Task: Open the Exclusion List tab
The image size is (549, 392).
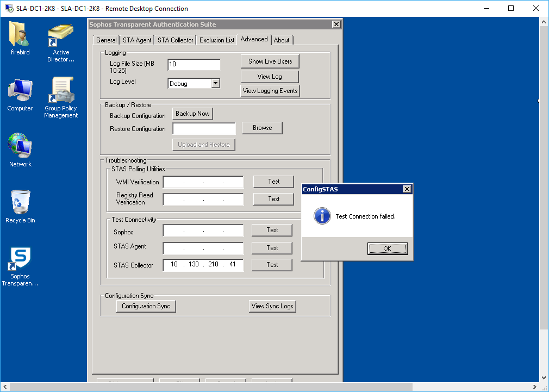Action: pos(217,40)
